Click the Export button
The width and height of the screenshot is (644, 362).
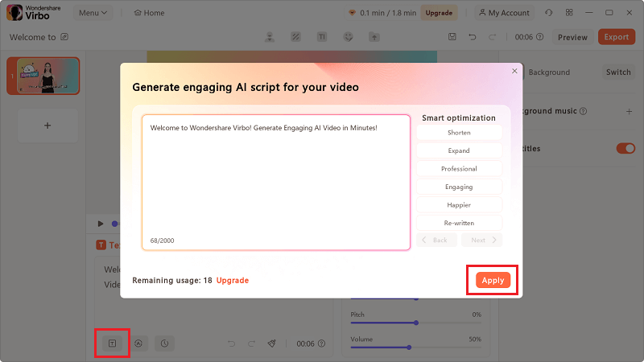616,37
